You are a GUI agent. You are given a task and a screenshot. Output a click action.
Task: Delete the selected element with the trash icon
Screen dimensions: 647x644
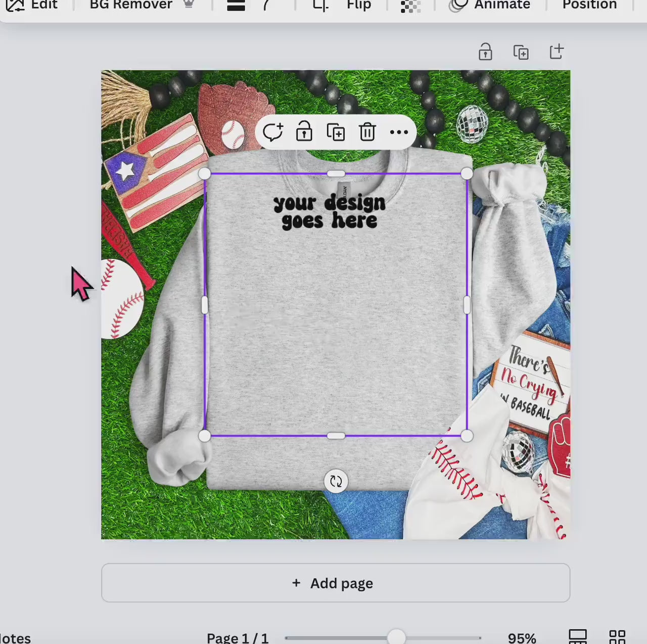coord(367,132)
